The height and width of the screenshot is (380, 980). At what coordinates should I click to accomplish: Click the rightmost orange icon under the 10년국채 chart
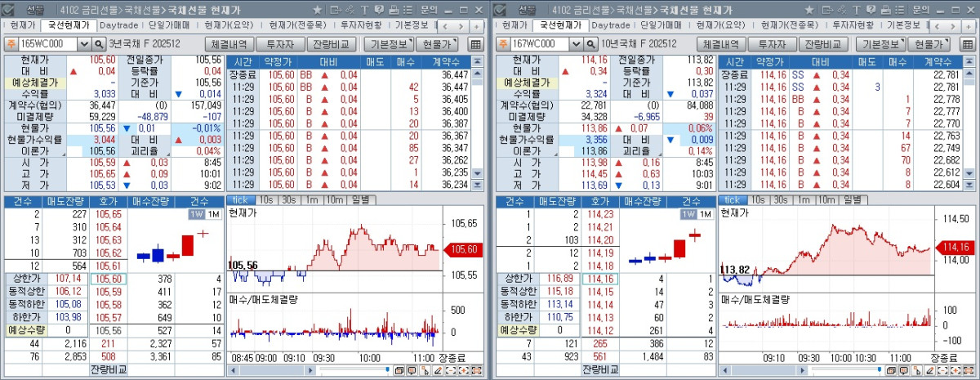968,370
